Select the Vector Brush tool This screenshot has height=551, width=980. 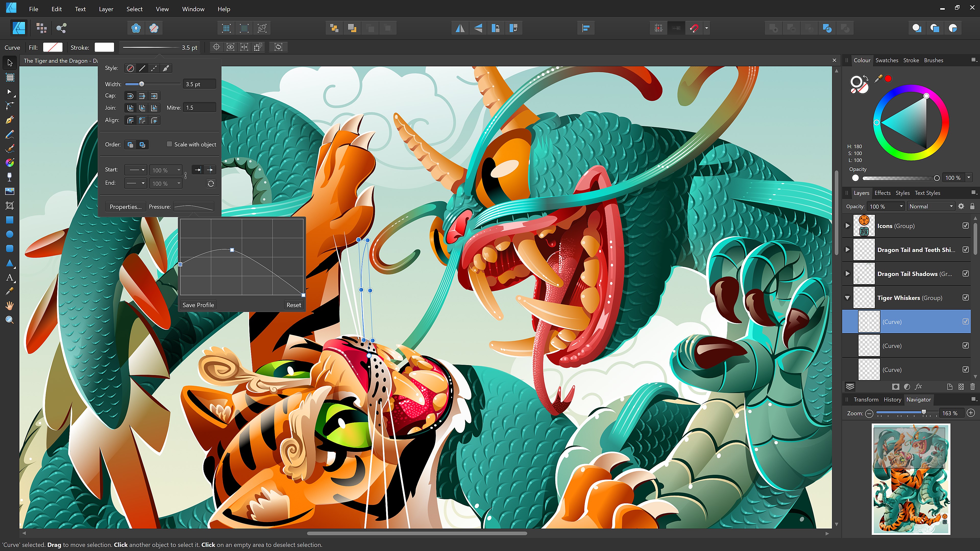(9, 148)
